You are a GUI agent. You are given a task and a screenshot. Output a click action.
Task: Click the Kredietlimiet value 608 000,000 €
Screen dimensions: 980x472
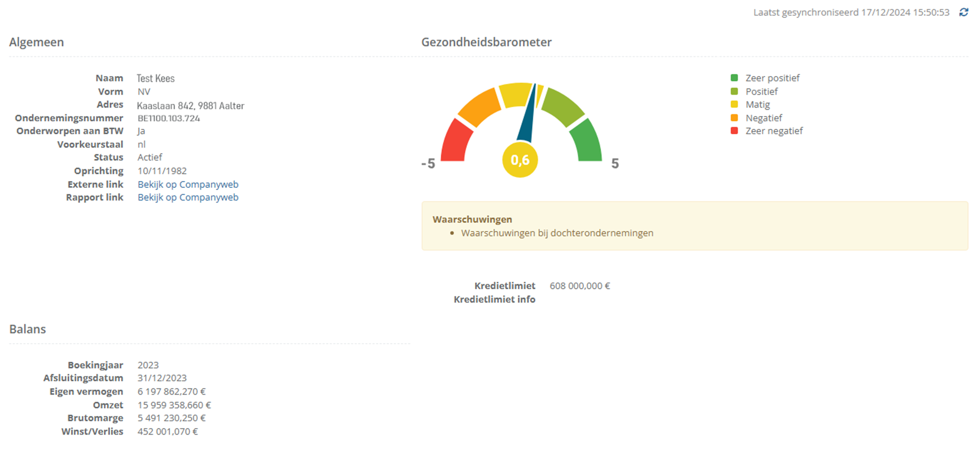coord(579,286)
